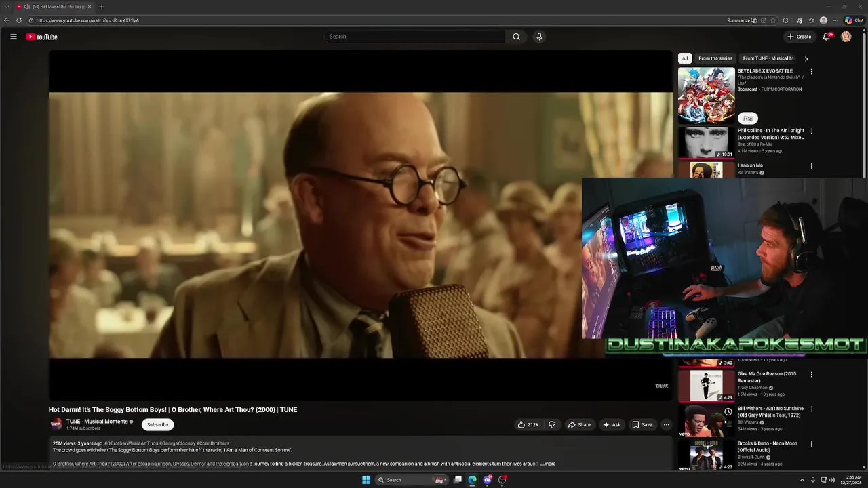Open the TUNE - Musical Moments channel name
Viewport: 868px width, 488px height.
click(x=97, y=422)
